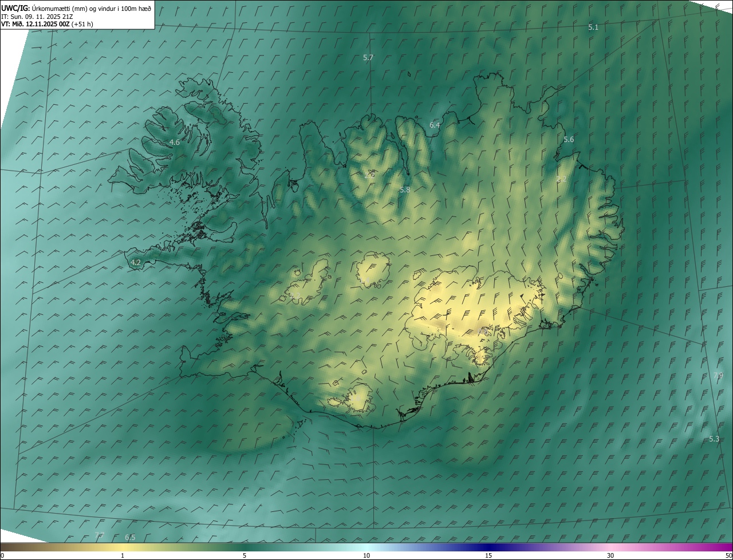
Task: Click the 4.6 value label in the Westfjords
Action: pyautogui.click(x=175, y=142)
